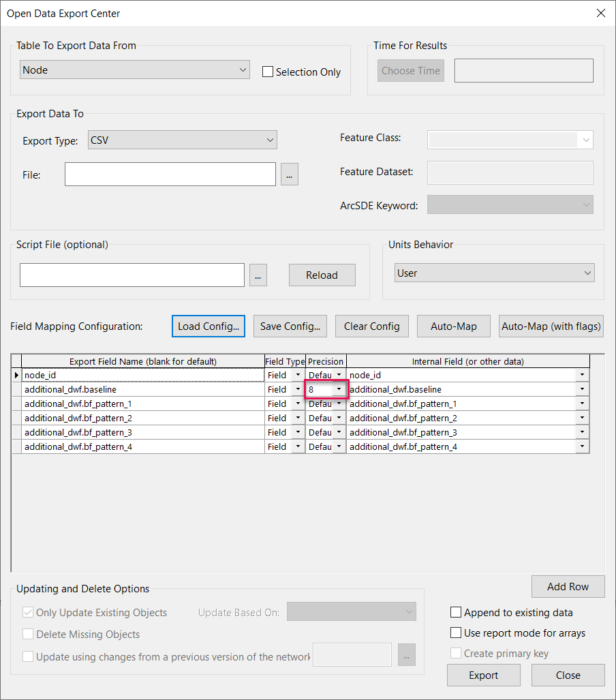The width and height of the screenshot is (616, 700).
Task: Browse for an export file path
Action: (289, 174)
